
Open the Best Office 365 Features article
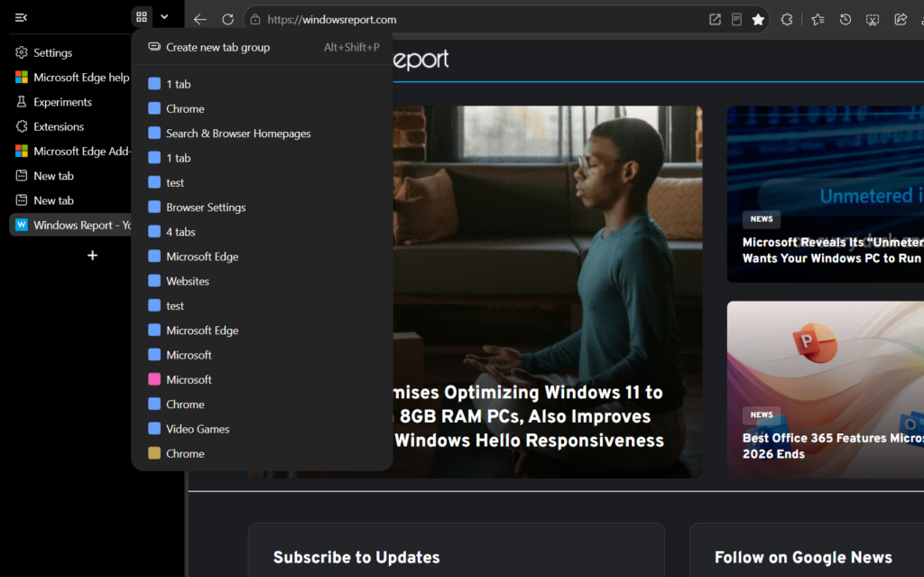tap(833, 446)
